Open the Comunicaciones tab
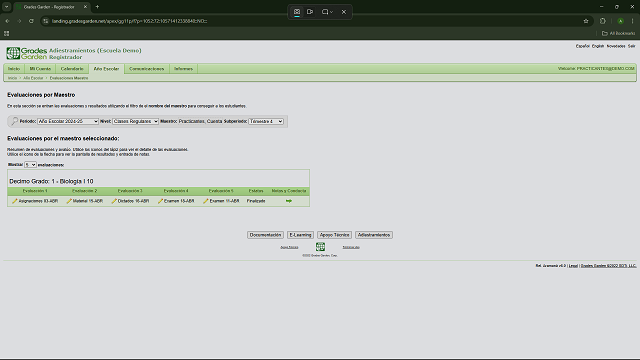This screenshot has height=360, width=640. 147,69
